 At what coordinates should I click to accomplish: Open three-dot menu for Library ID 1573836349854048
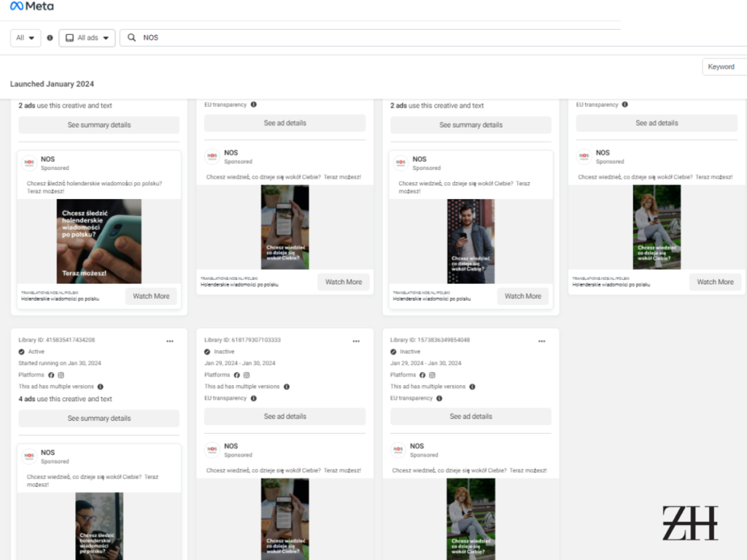click(x=542, y=341)
